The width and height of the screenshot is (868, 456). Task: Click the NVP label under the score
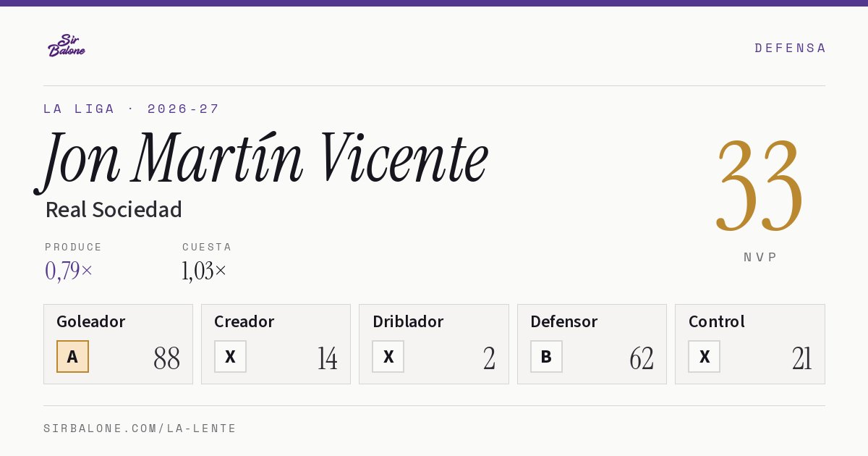(x=760, y=257)
